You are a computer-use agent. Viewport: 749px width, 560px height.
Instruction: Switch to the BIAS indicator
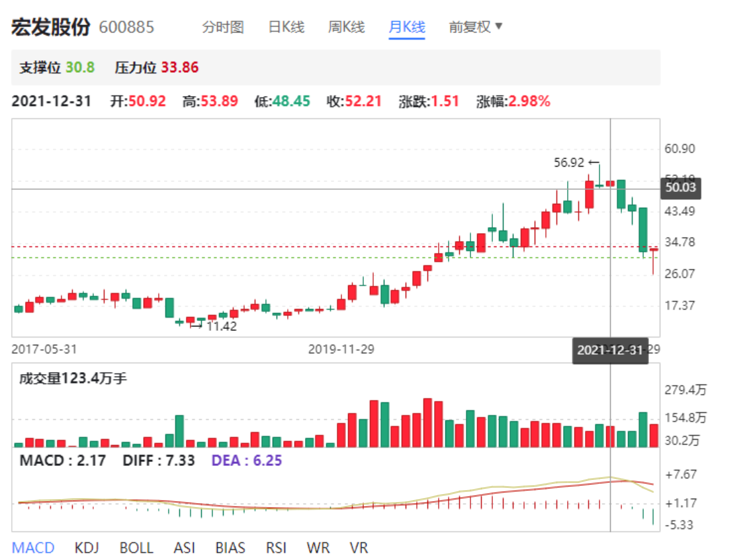point(230,548)
